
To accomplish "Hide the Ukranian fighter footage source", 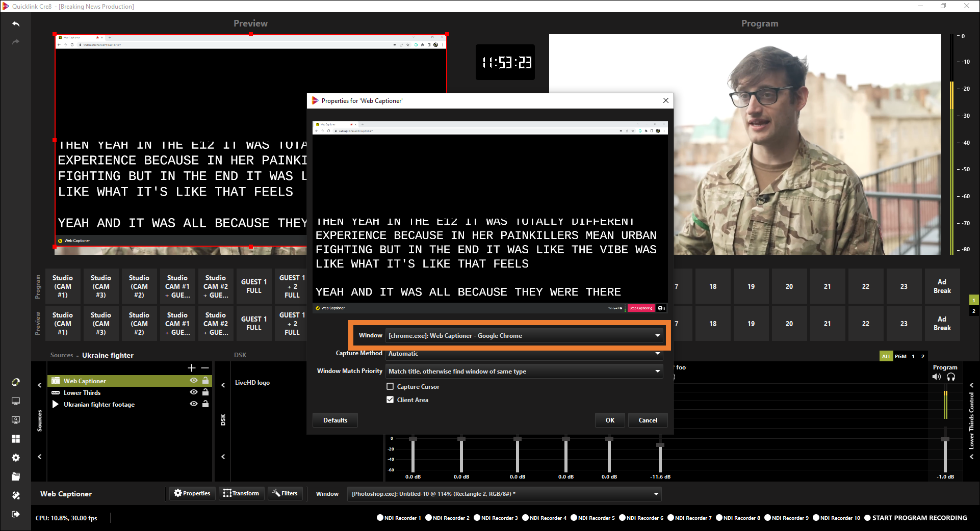I will (194, 404).
